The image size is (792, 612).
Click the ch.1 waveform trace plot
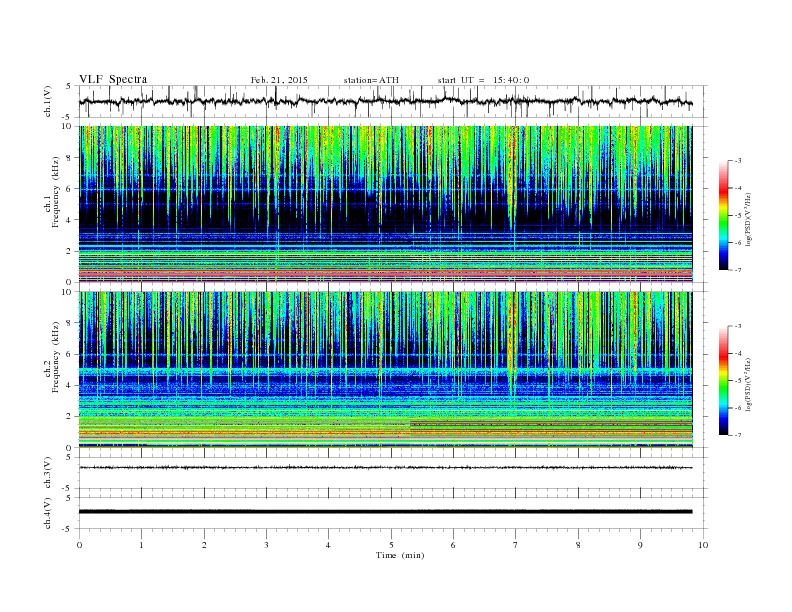pos(385,101)
